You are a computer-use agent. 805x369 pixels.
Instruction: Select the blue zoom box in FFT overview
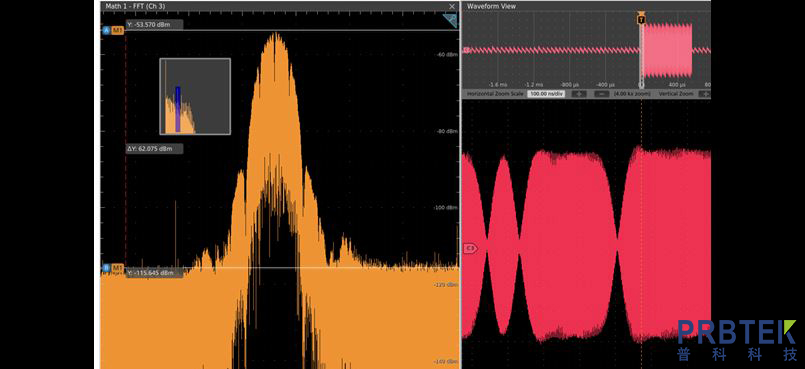click(x=178, y=109)
